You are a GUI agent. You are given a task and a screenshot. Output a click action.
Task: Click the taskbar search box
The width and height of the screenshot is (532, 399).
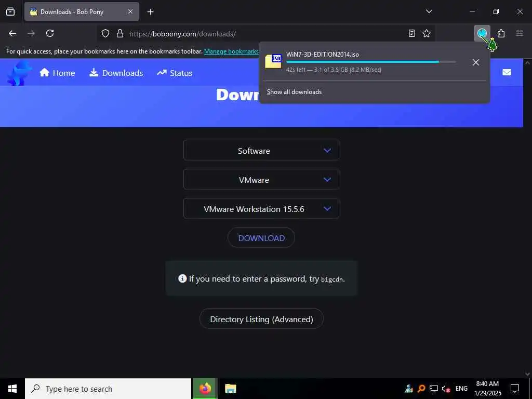click(108, 389)
